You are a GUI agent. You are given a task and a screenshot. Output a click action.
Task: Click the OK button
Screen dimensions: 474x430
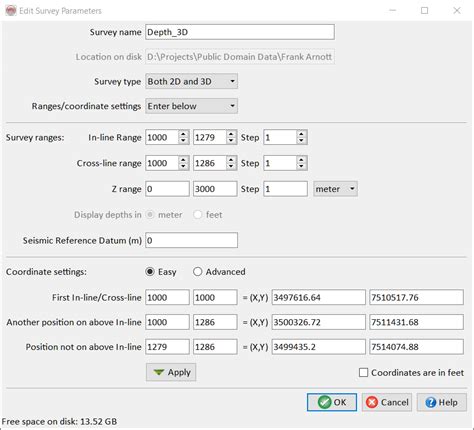pyautogui.click(x=332, y=402)
